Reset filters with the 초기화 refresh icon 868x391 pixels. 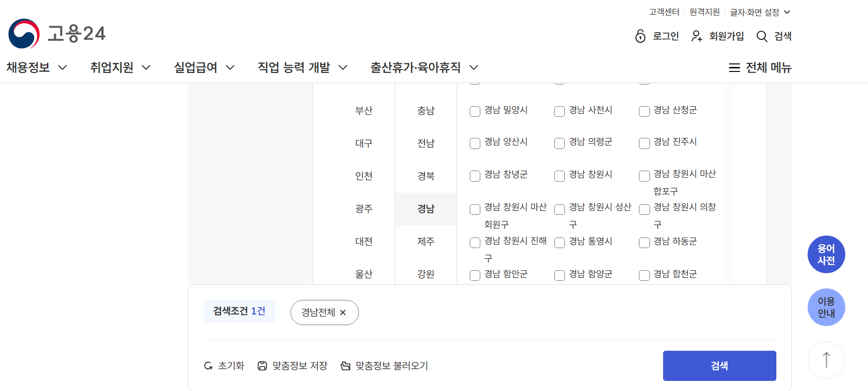pos(208,366)
